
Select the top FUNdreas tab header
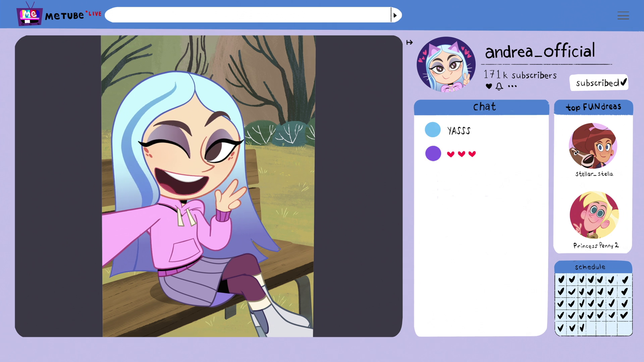(593, 107)
